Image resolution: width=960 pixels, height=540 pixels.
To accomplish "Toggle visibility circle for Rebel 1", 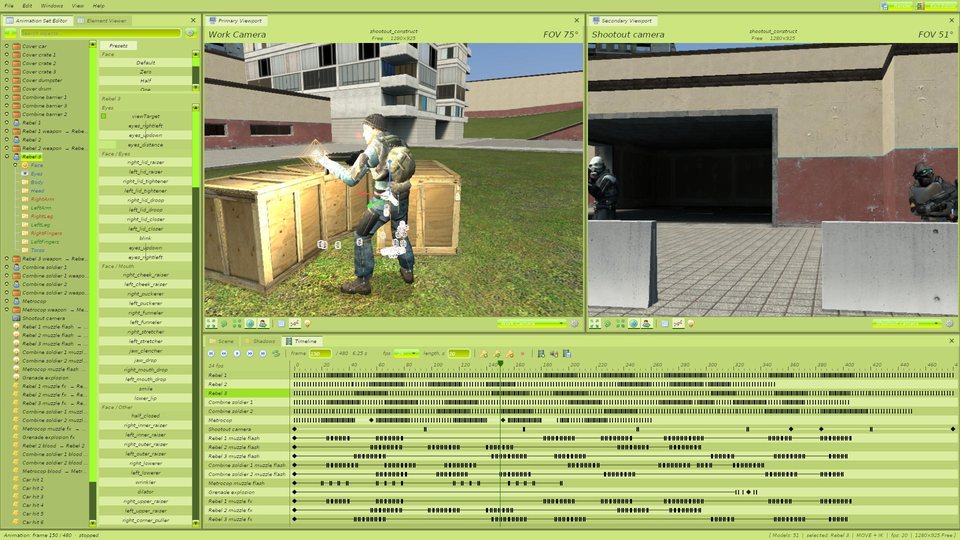I will pyautogui.click(x=7, y=122).
